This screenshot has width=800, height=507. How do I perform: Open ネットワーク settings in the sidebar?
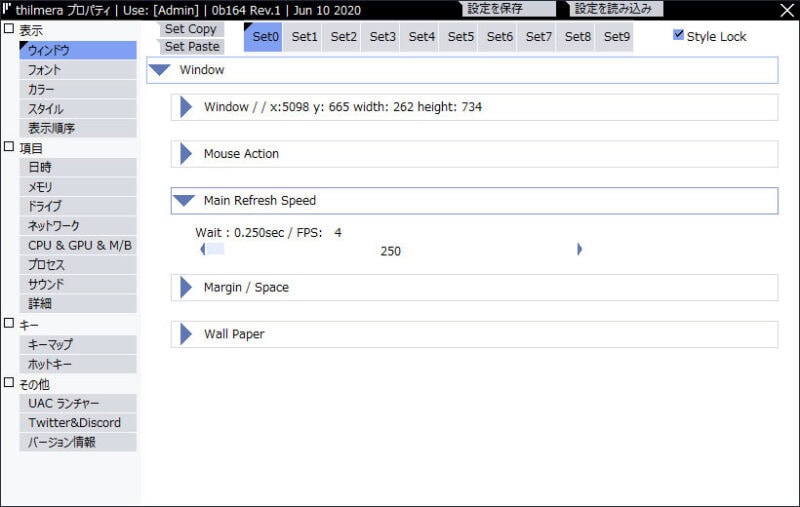tap(78, 225)
